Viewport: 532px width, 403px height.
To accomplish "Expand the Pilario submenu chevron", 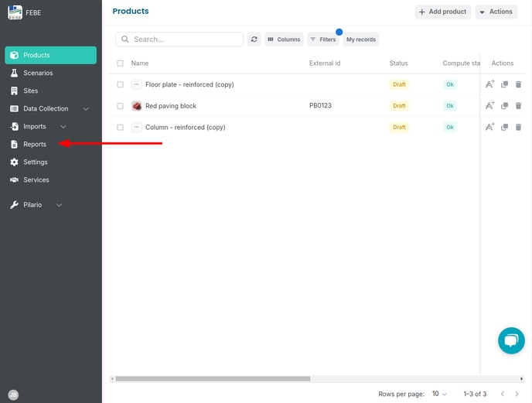I will click(59, 205).
